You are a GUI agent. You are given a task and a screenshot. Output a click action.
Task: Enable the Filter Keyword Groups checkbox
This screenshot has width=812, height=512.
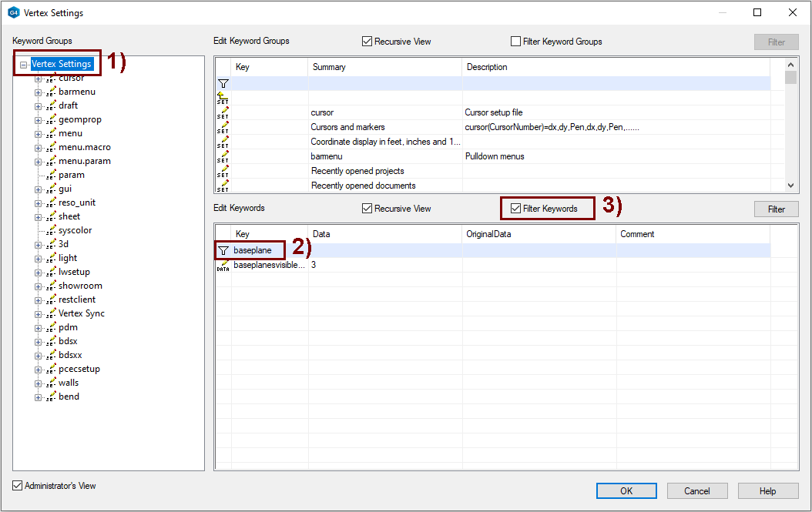pos(516,42)
